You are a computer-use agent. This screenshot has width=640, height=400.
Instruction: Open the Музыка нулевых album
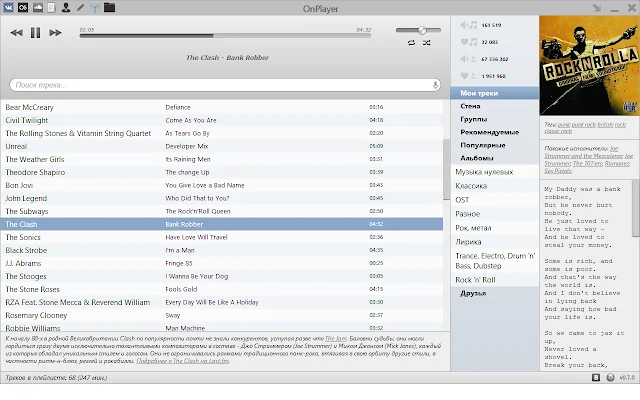(x=495, y=172)
